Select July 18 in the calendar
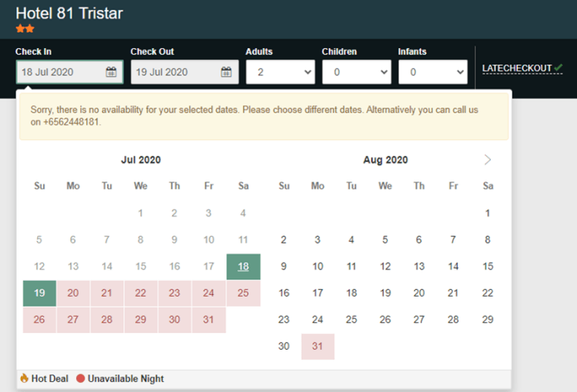 point(243,267)
